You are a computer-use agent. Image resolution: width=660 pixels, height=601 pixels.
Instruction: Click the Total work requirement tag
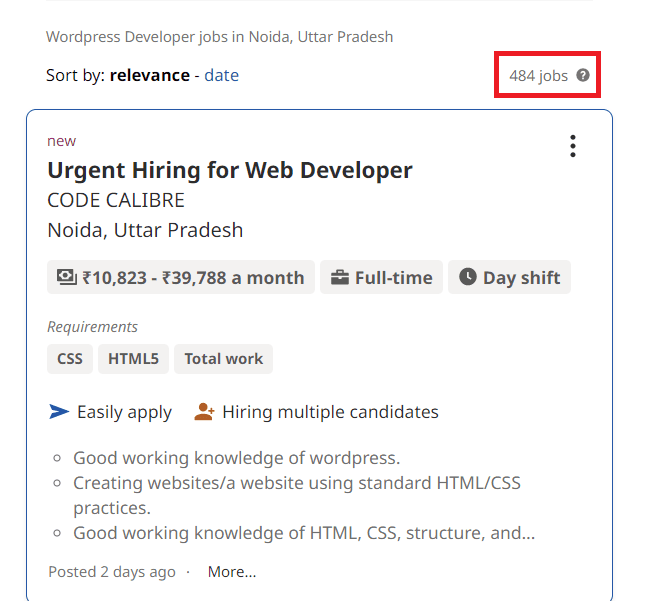coord(224,359)
